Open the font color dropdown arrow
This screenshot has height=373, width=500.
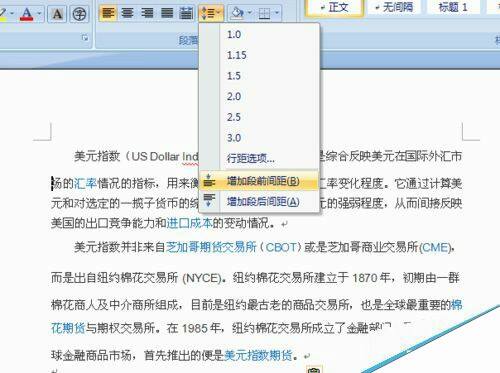tap(39, 14)
